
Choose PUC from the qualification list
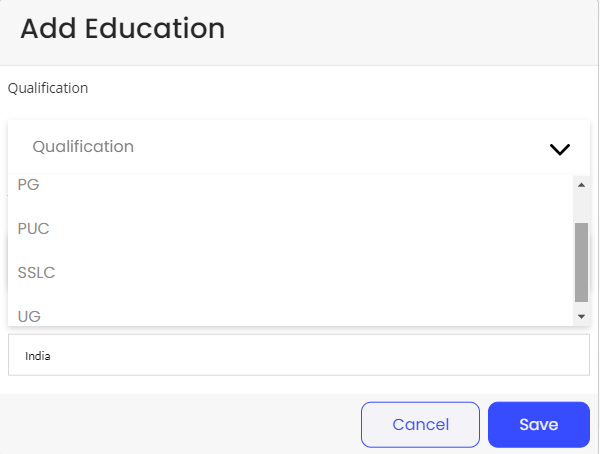click(34, 229)
